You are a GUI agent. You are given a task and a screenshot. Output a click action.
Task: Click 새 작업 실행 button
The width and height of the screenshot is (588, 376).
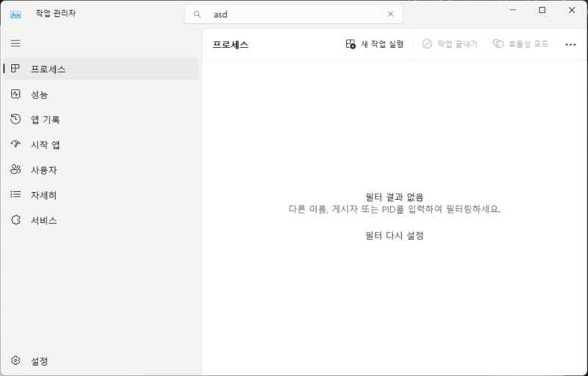(375, 44)
